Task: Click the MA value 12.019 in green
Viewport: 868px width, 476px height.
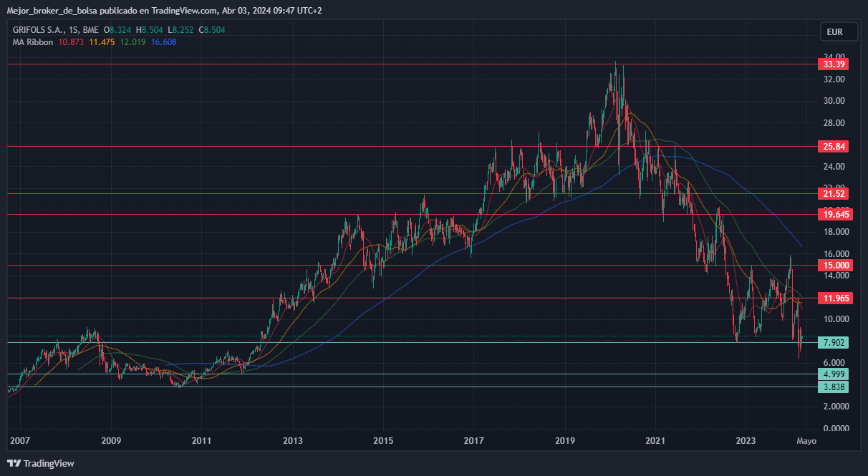Action: click(132, 42)
